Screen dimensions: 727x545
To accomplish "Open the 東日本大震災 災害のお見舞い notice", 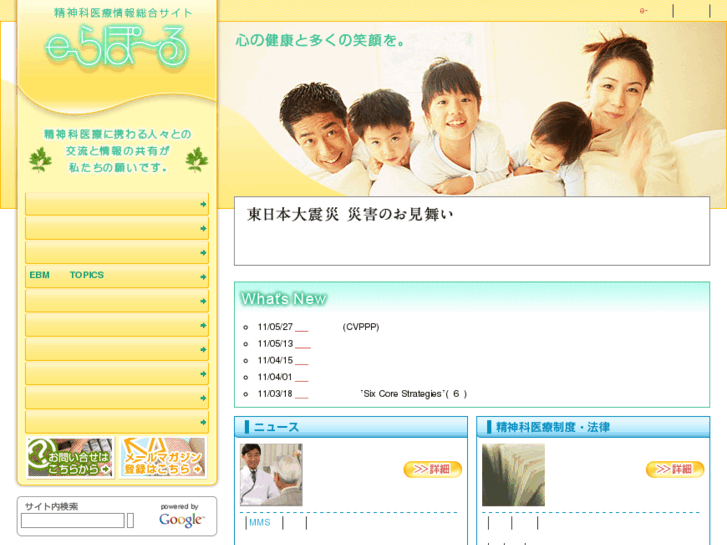I will pyautogui.click(x=350, y=214).
